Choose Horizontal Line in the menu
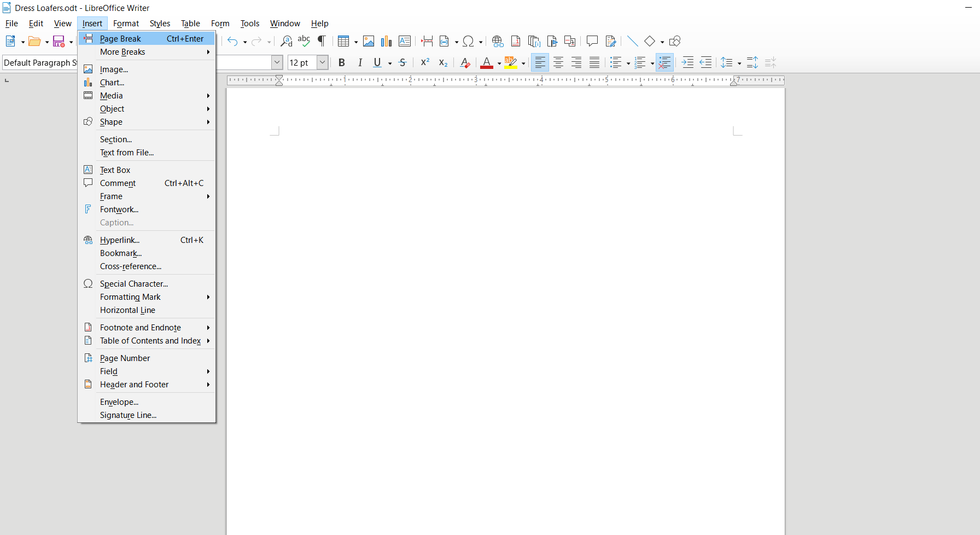The image size is (980, 535). (127, 310)
